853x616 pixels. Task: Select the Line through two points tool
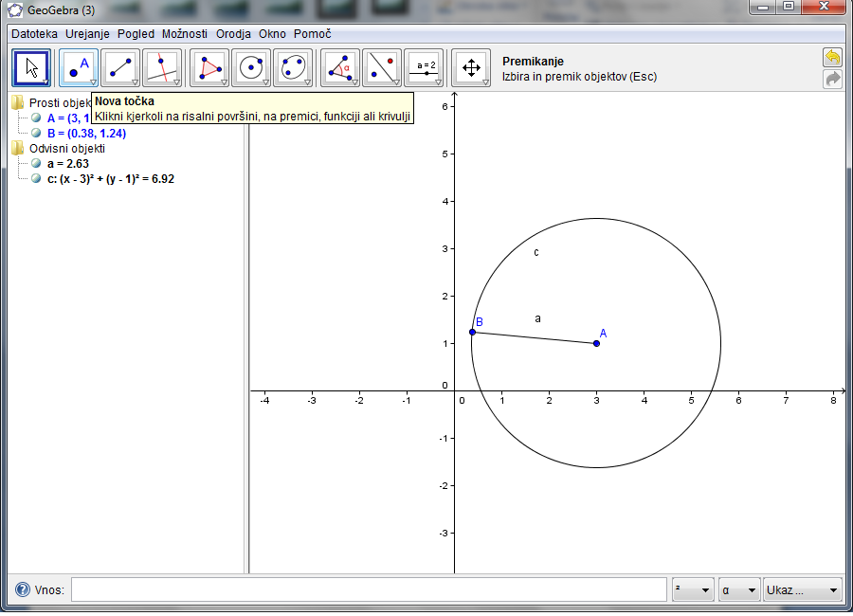[x=120, y=67]
